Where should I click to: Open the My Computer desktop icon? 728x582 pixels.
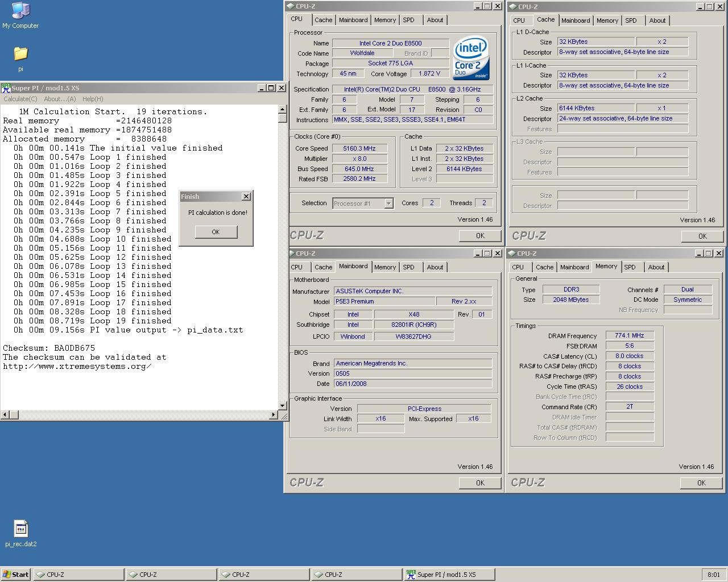coord(20,15)
